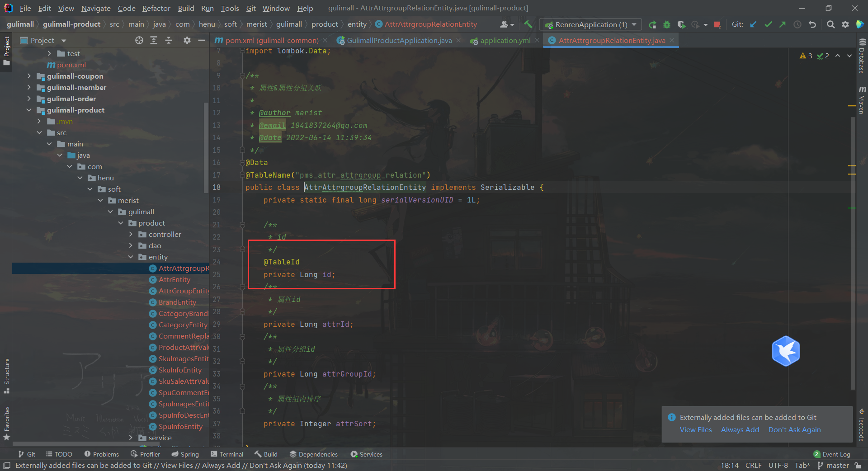Expand the service folder

click(x=131, y=438)
